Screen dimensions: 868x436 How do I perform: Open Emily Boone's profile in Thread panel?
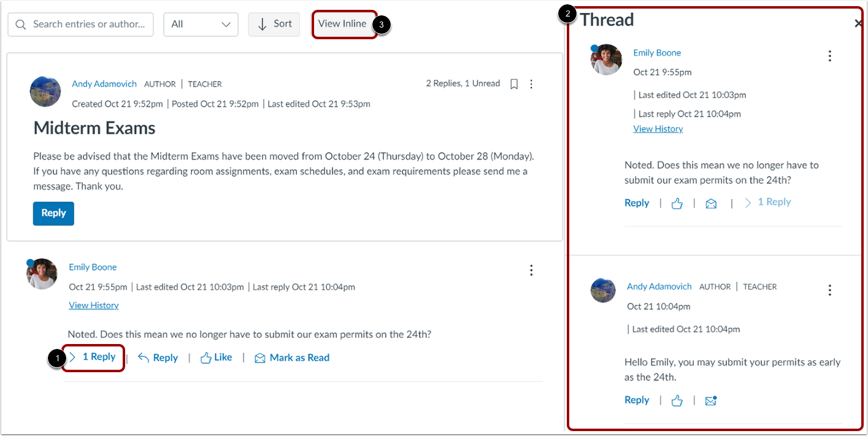coord(657,53)
